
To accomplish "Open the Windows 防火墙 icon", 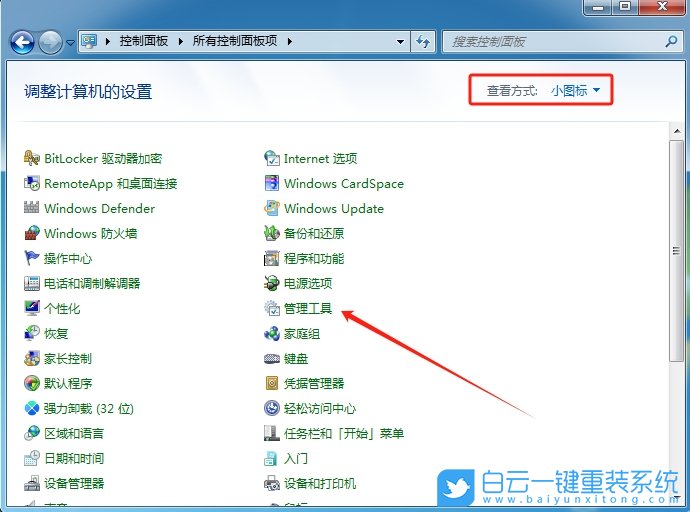I will (x=32, y=233).
